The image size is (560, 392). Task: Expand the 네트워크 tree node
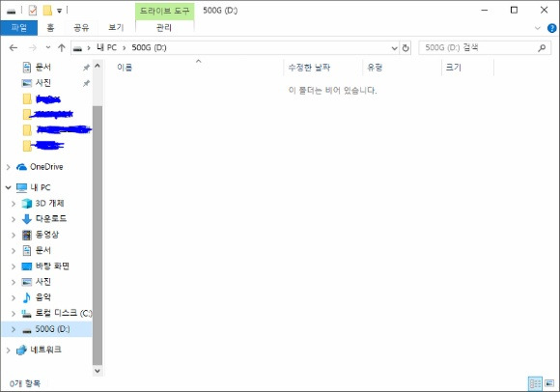[9, 350]
